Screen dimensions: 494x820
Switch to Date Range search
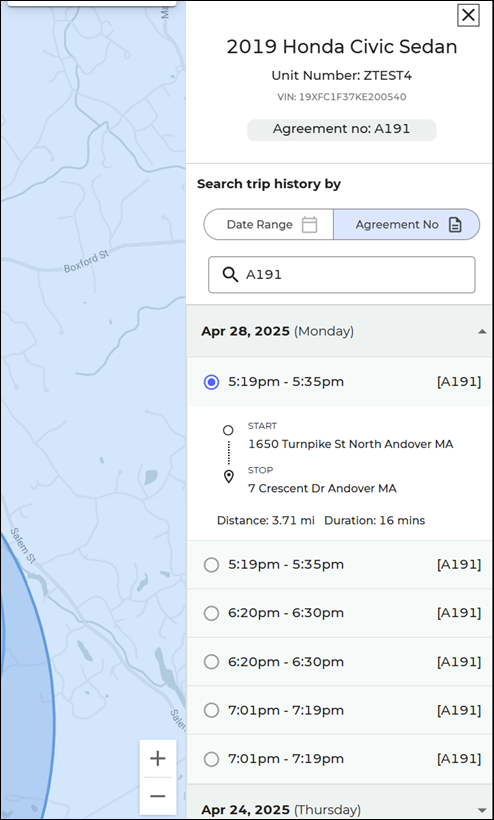click(269, 225)
